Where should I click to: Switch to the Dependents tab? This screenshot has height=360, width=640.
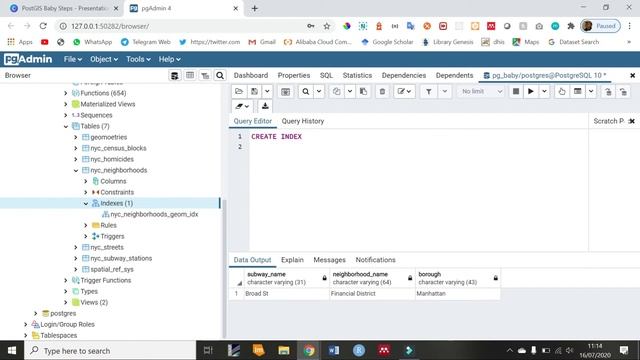[454, 76]
